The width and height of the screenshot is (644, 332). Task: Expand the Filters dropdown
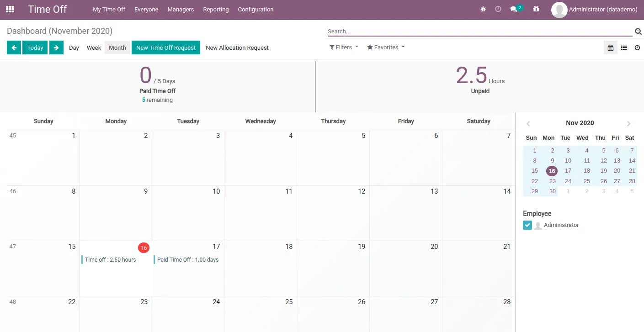pos(344,47)
